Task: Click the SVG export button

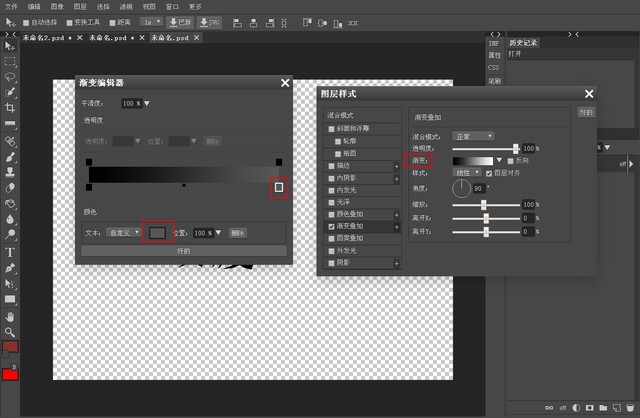Action: (210, 21)
